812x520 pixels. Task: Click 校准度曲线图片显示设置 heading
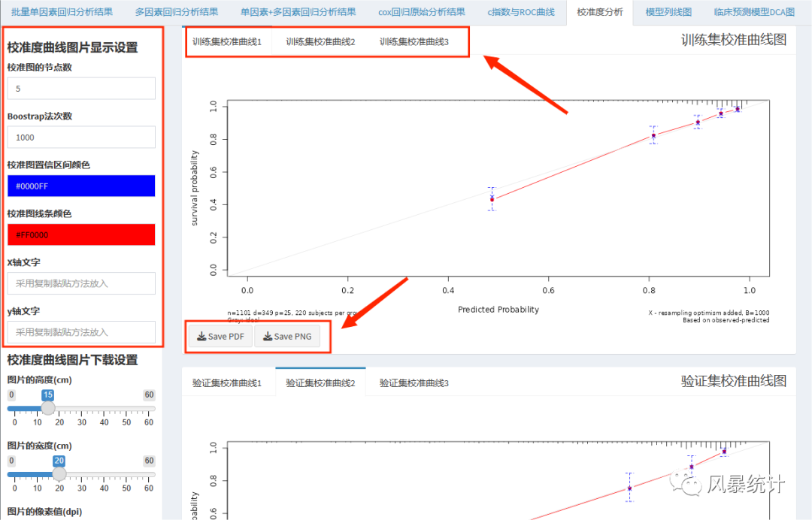pos(72,47)
